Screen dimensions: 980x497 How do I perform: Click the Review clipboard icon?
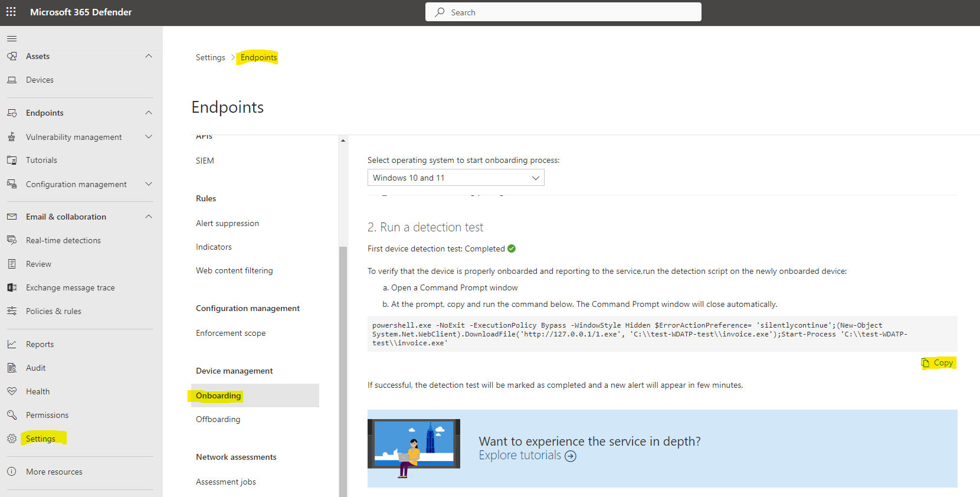point(12,264)
